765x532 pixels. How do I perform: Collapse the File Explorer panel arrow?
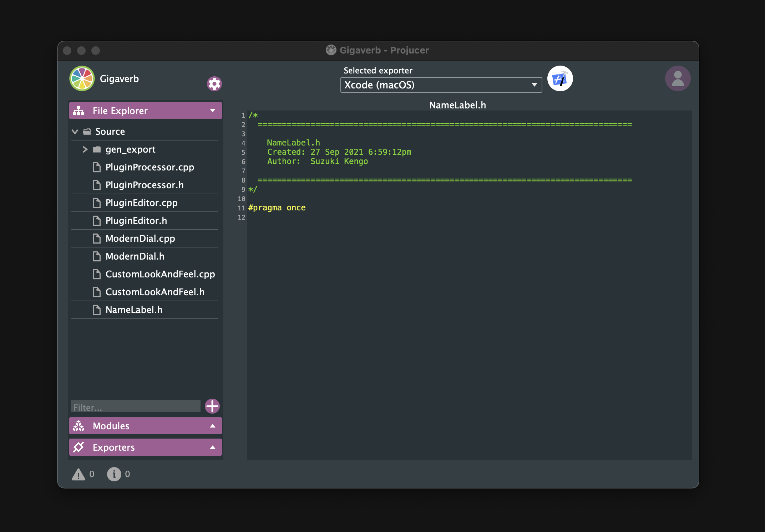point(213,111)
